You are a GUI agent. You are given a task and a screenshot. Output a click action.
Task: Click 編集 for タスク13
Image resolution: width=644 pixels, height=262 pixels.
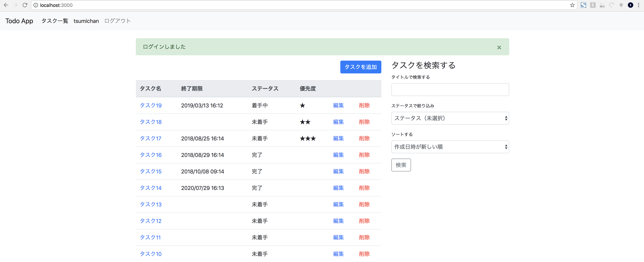(338, 204)
